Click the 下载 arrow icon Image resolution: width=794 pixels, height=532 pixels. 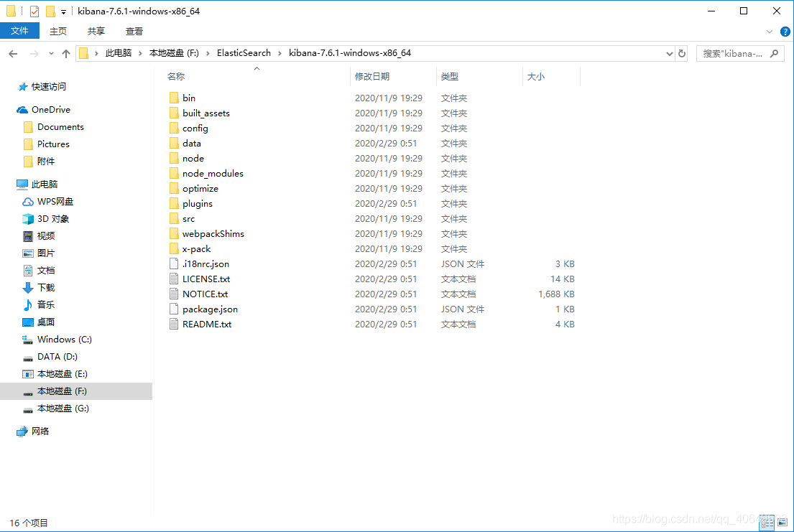[28, 287]
